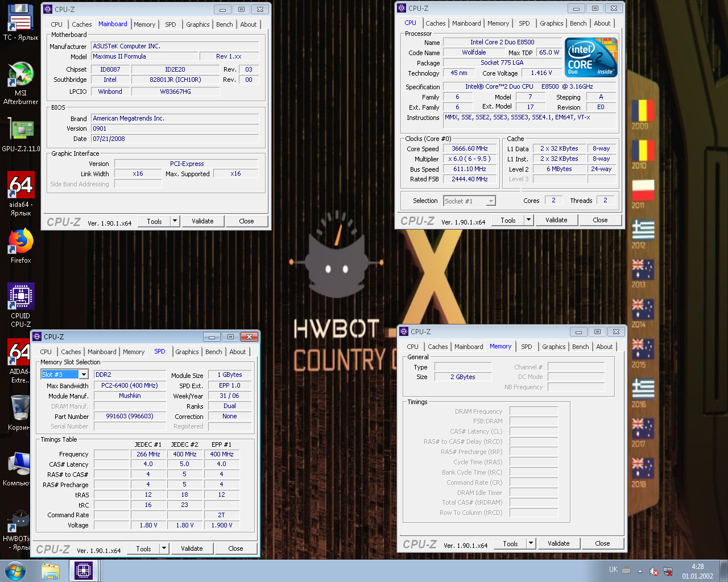Click Tools button in Memory window
This screenshot has width=728, height=582.
[x=510, y=543]
